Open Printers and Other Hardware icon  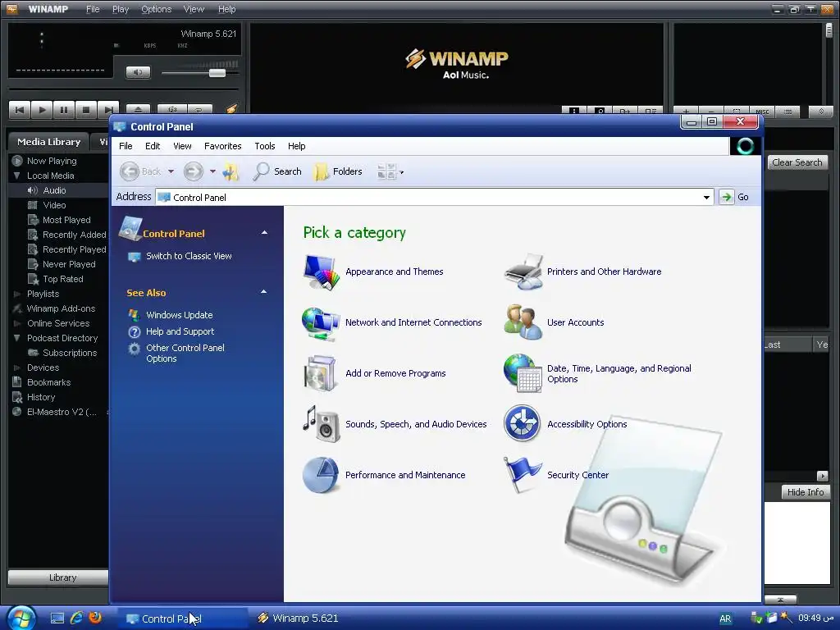(523, 272)
